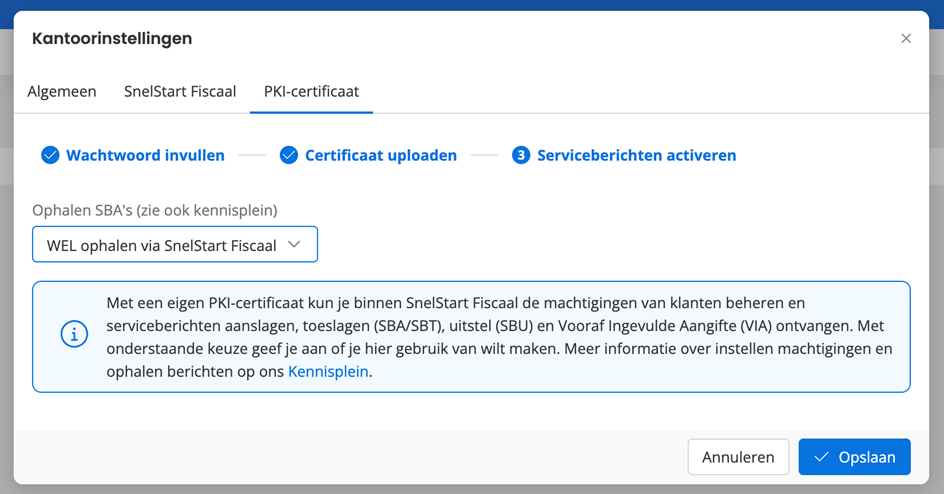
Task: Follow the Kennisplein link
Action: tap(328, 371)
